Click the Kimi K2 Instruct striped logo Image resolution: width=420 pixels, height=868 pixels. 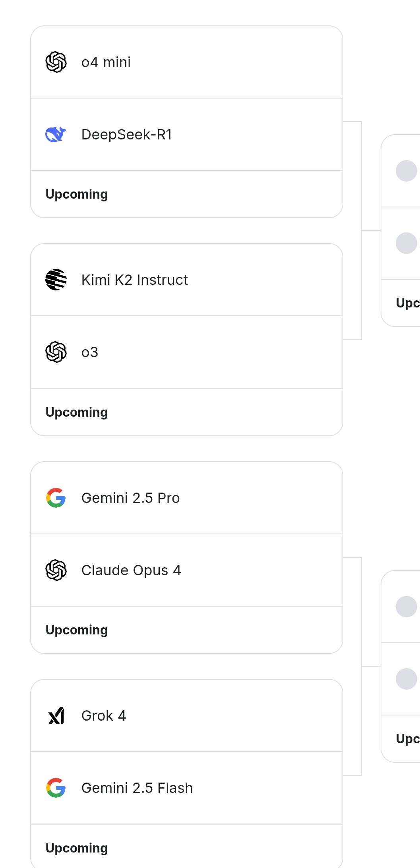click(56, 280)
